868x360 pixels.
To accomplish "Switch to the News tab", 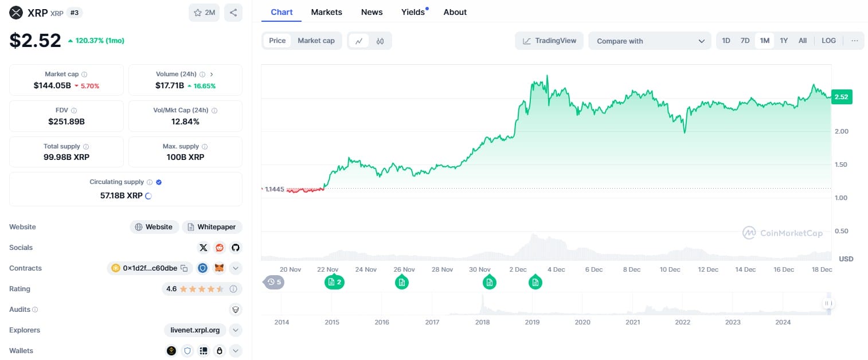I will point(372,12).
